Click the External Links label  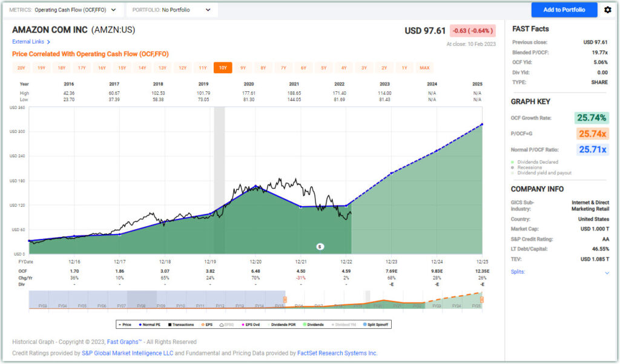point(28,42)
